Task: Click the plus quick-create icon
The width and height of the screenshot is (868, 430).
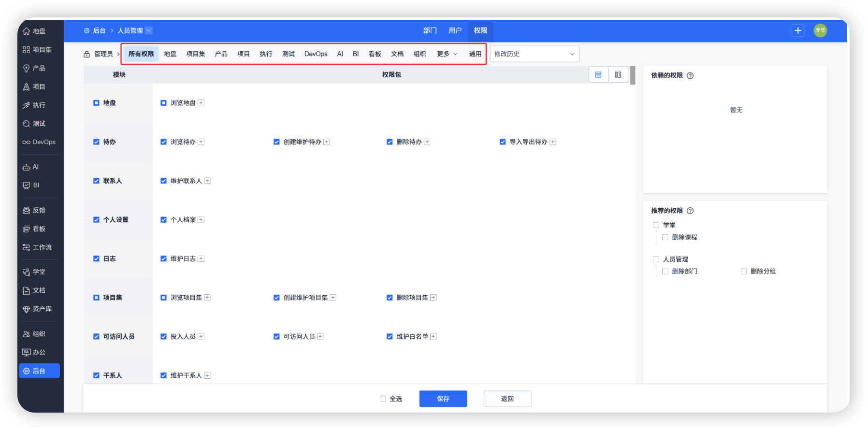Action: pyautogui.click(x=798, y=30)
